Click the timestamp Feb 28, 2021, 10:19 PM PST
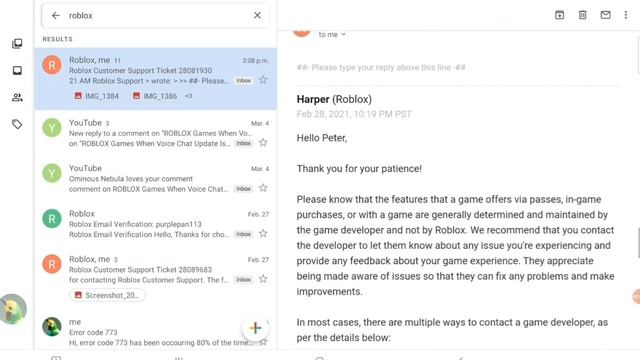The image size is (640, 360). [354, 114]
